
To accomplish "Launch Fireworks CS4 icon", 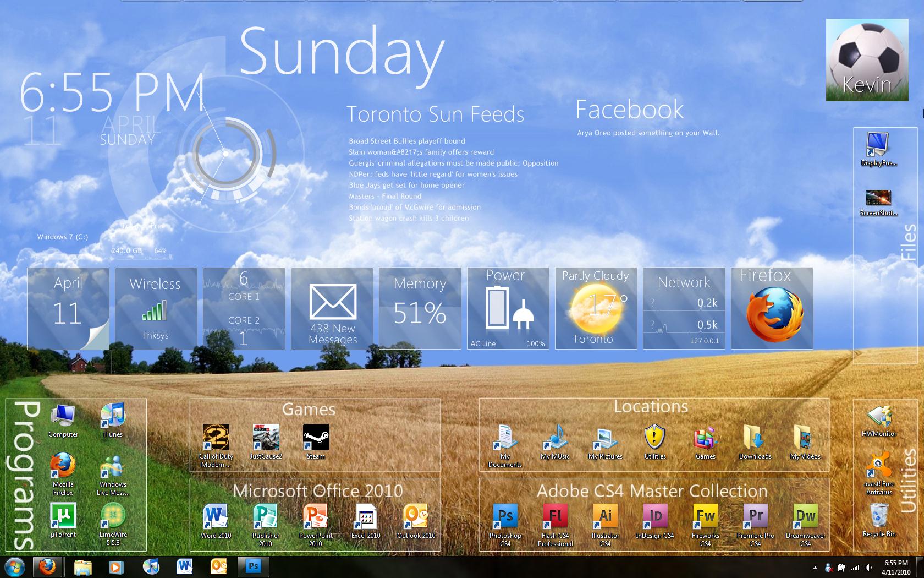I will tap(706, 525).
